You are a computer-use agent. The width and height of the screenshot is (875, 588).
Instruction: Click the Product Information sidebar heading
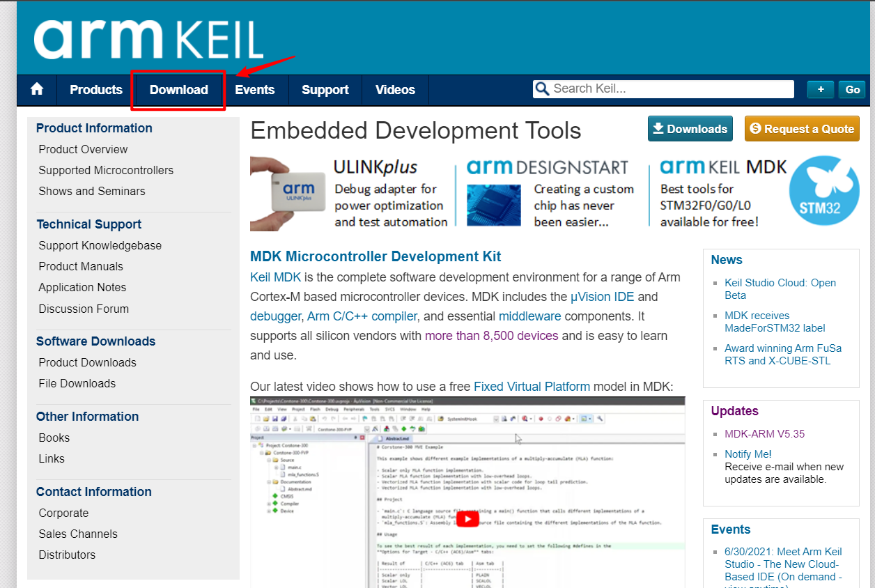[x=94, y=128]
